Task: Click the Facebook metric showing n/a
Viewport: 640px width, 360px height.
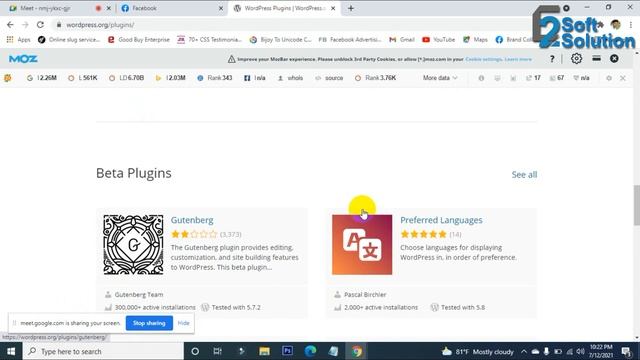Action: 255,78
